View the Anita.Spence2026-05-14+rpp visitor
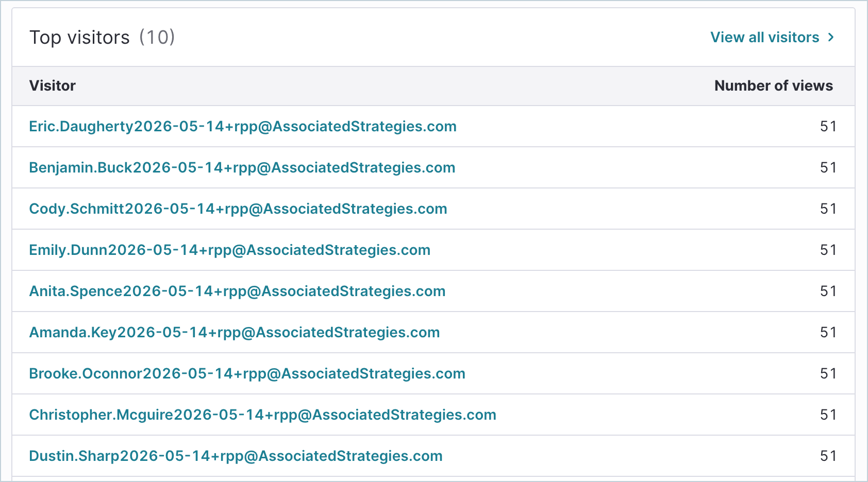 (x=238, y=291)
